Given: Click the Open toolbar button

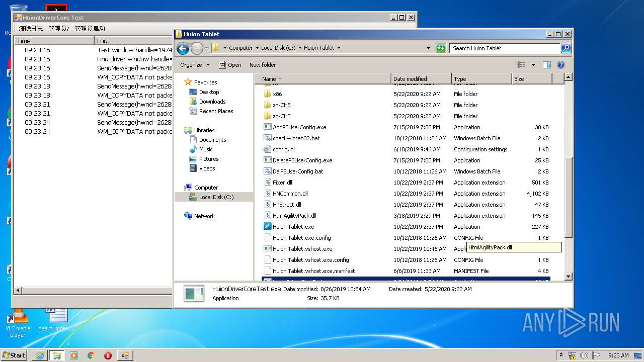Looking at the screenshot, I should [230, 65].
